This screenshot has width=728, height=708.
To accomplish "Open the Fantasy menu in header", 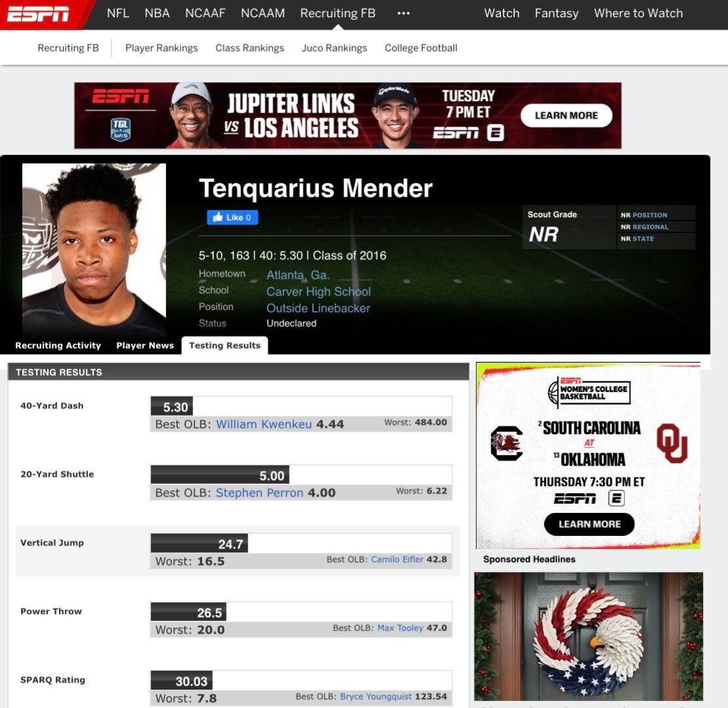I will click(x=556, y=13).
